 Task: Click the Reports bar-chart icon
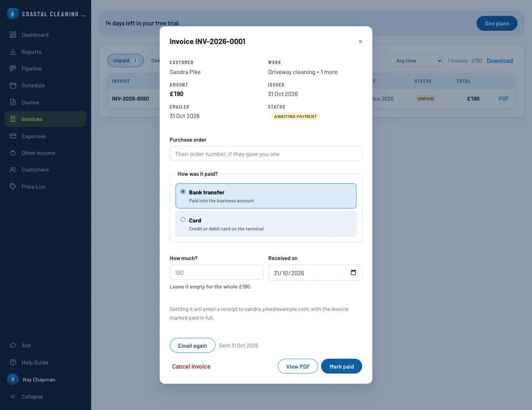click(x=13, y=52)
